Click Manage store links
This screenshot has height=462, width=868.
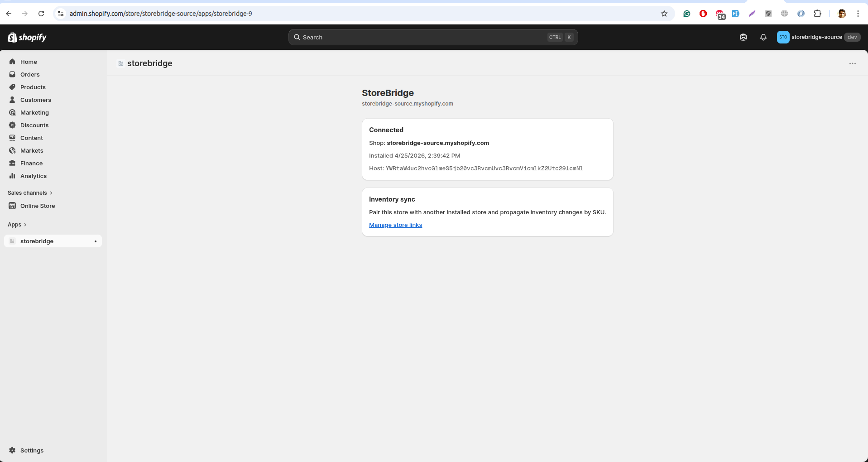pos(395,225)
